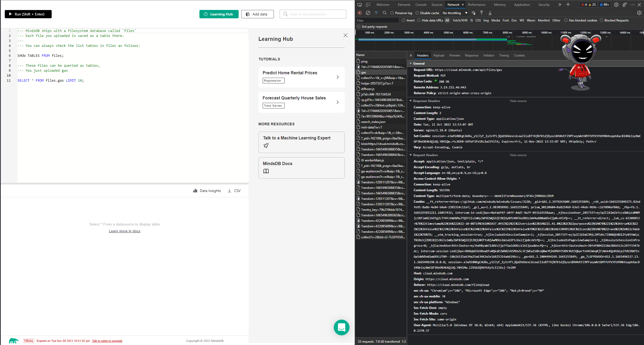The image size is (644, 345).
Task: Open Data Insights for the results
Action: coord(207,191)
